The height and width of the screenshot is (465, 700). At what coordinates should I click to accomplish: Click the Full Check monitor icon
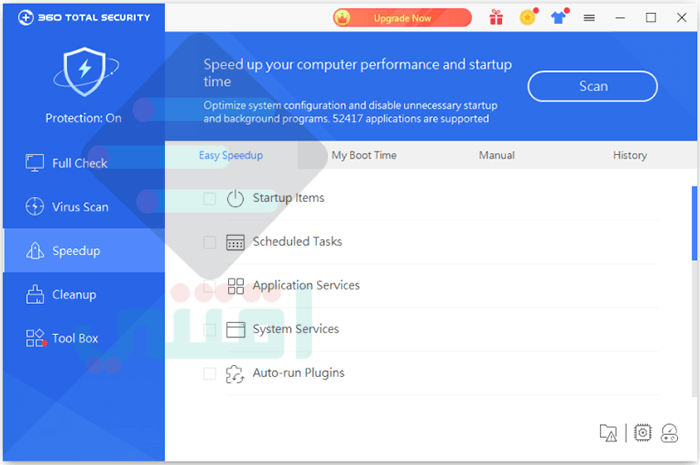tap(34, 163)
